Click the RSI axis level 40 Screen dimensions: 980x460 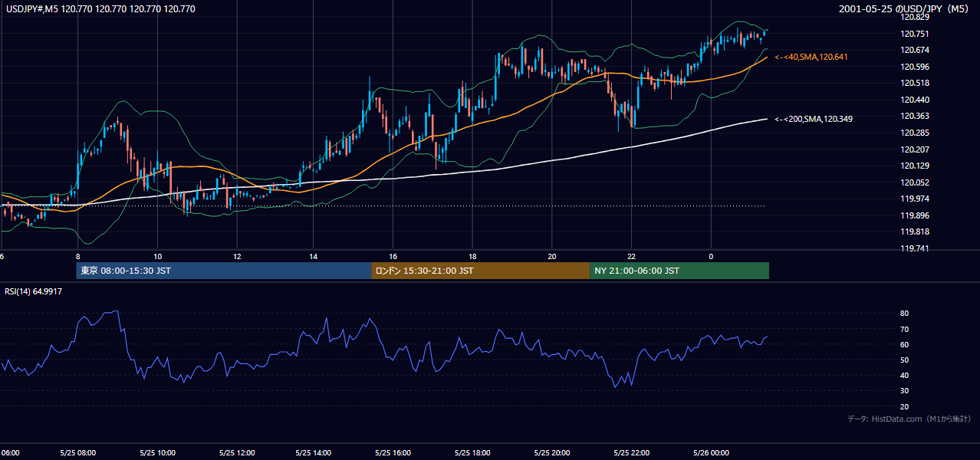pyautogui.click(x=904, y=375)
